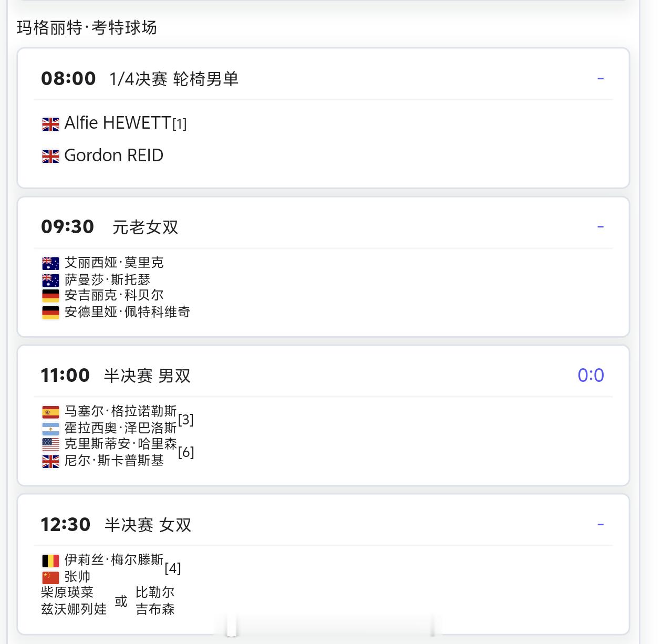Select the player name Gordon REID
The height and width of the screenshot is (644, 662).
114,155
